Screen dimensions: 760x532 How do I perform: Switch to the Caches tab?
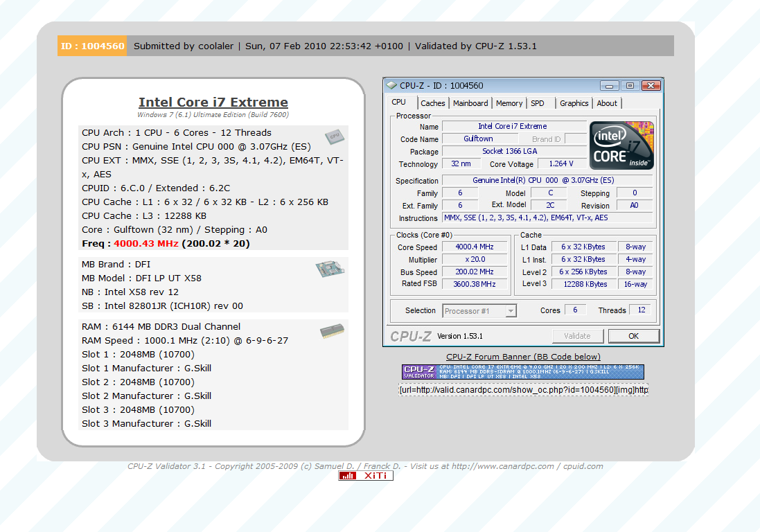(433, 103)
